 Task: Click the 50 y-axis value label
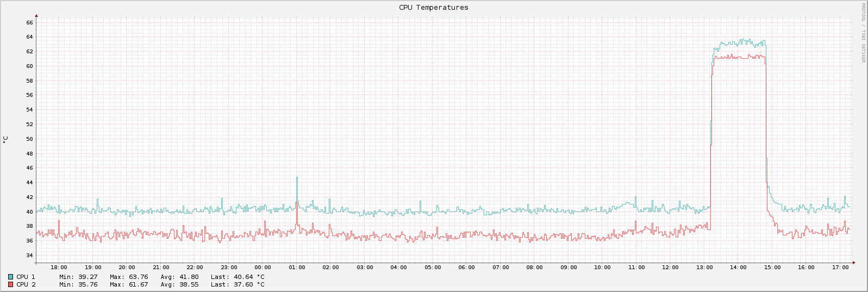(x=29, y=139)
